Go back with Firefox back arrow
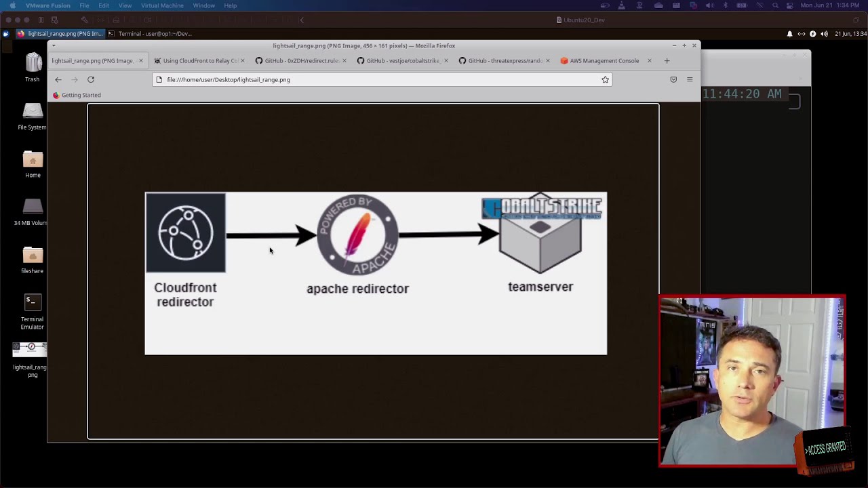 [58, 79]
